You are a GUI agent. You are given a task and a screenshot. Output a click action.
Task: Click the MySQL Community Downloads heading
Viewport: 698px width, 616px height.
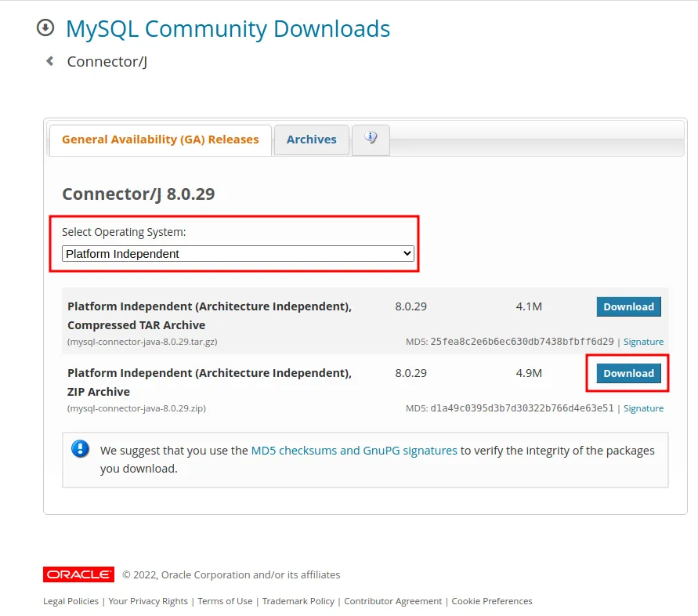(227, 29)
